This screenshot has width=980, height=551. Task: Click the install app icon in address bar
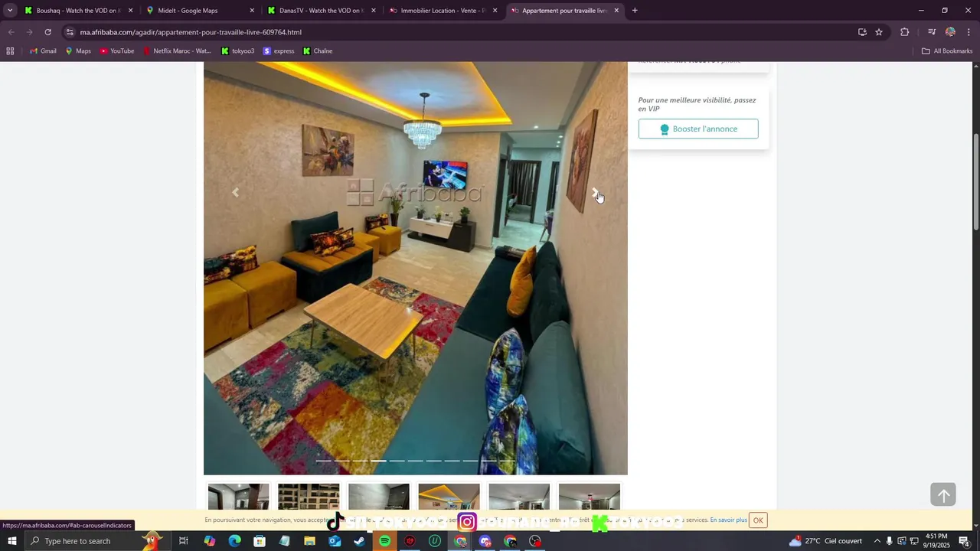coord(862,32)
